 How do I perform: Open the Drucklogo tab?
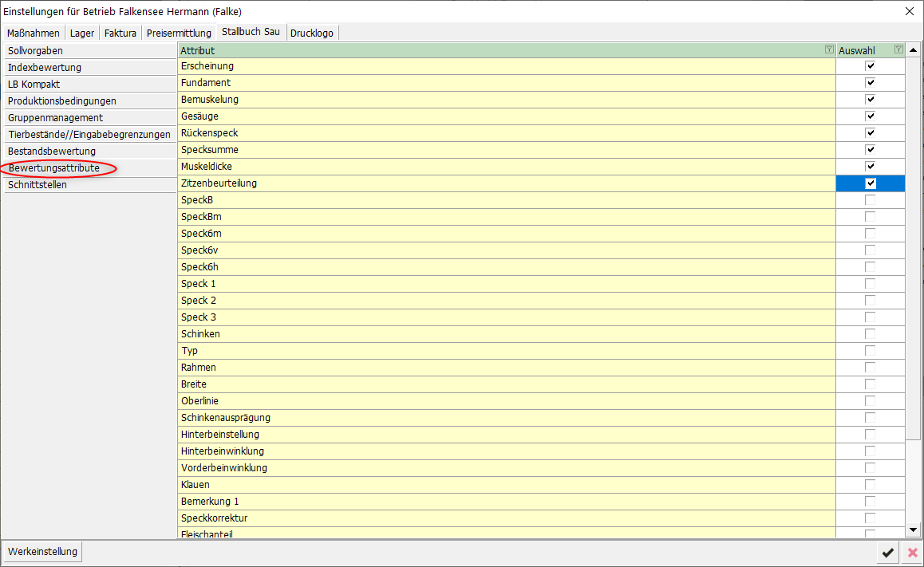point(313,33)
